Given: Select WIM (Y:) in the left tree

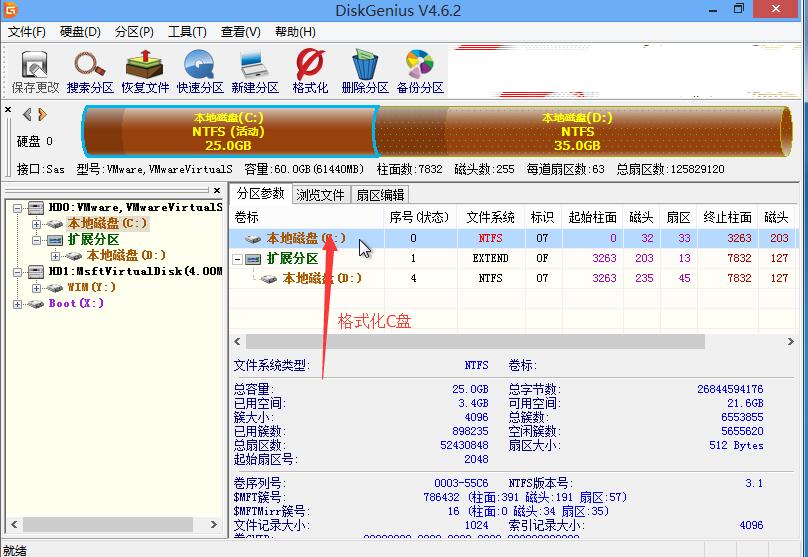Looking at the screenshot, I should [x=91, y=287].
